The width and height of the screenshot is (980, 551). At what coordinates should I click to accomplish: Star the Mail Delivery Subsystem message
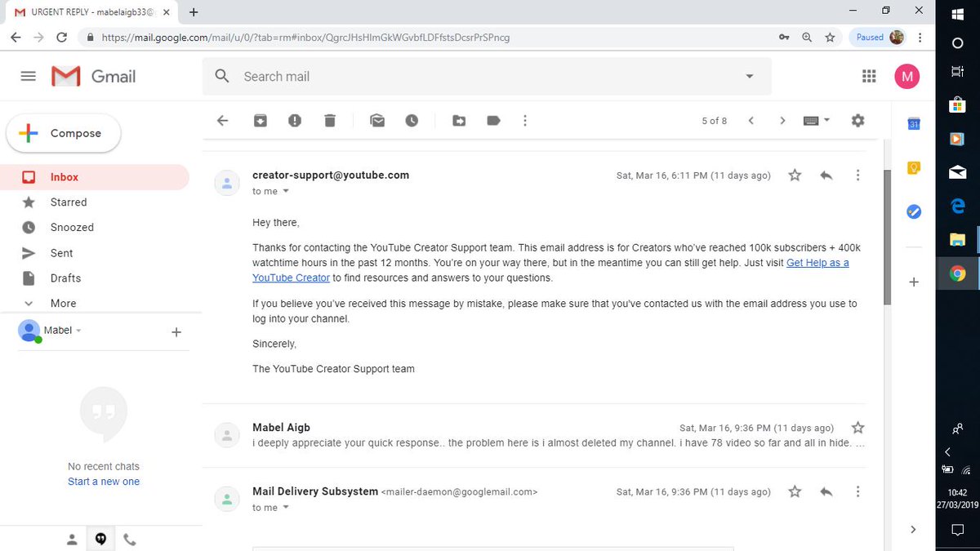tap(795, 491)
